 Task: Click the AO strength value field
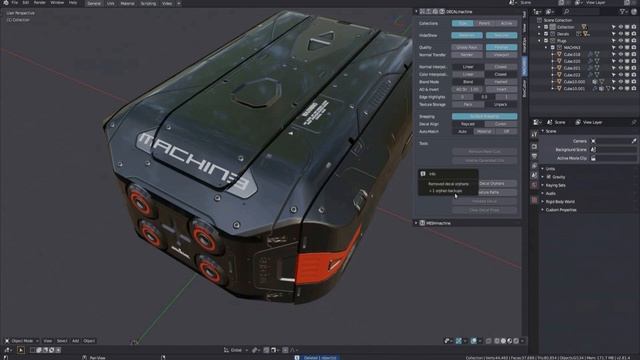click(468, 89)
